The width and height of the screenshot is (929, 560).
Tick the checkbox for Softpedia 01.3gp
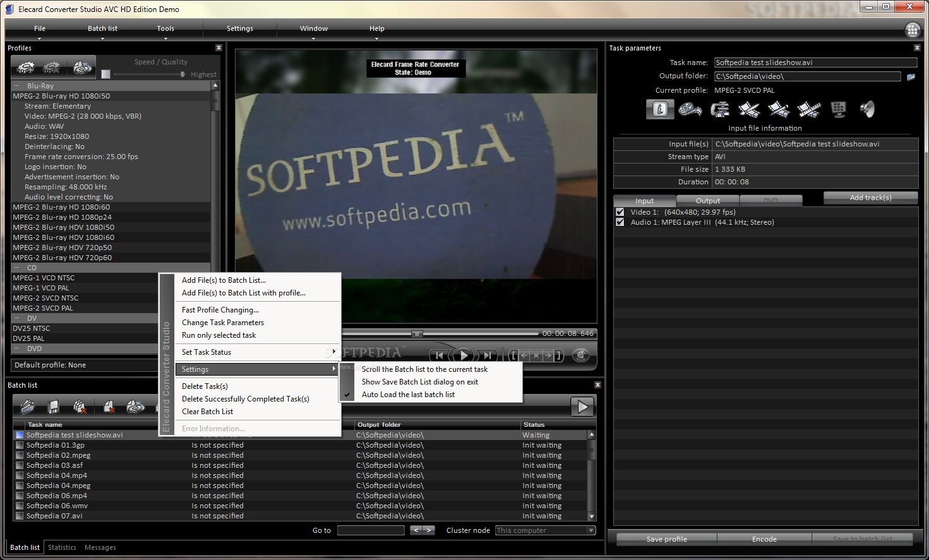pyautogui.click(x=20, y=445)
